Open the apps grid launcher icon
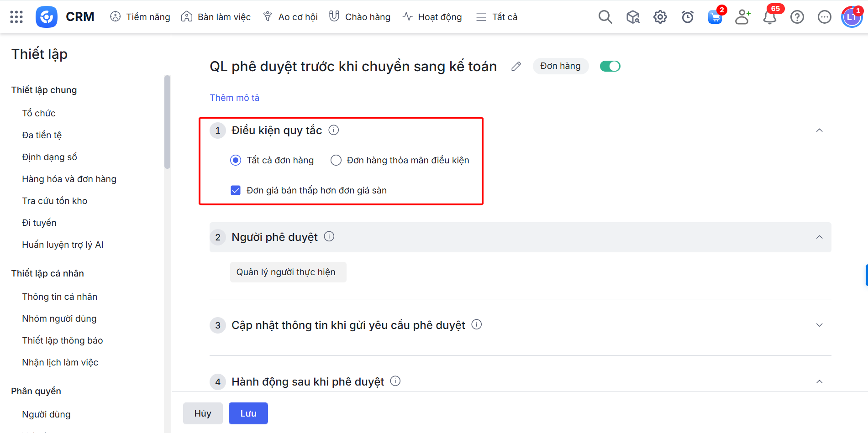The width and height of the screenshot is (868, 433). 16,17
